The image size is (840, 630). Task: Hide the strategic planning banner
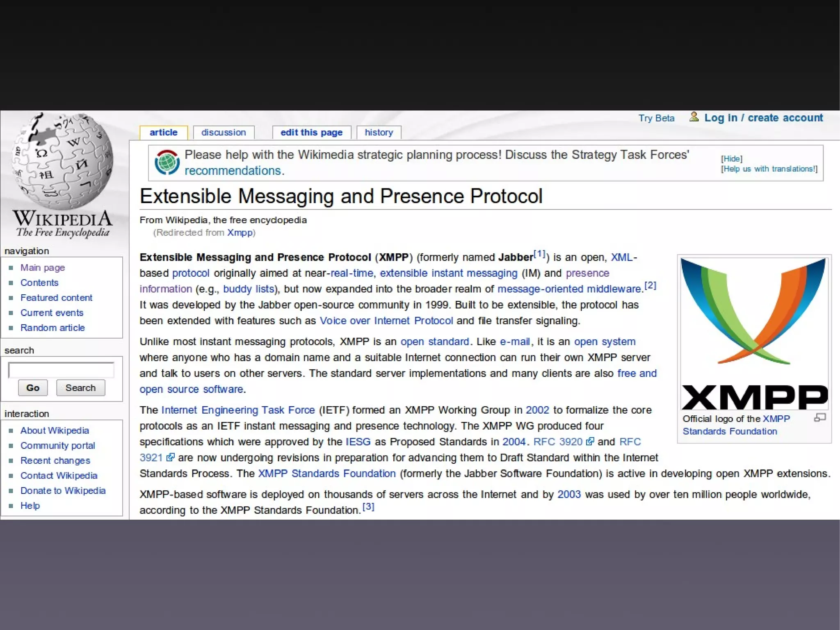731,159
